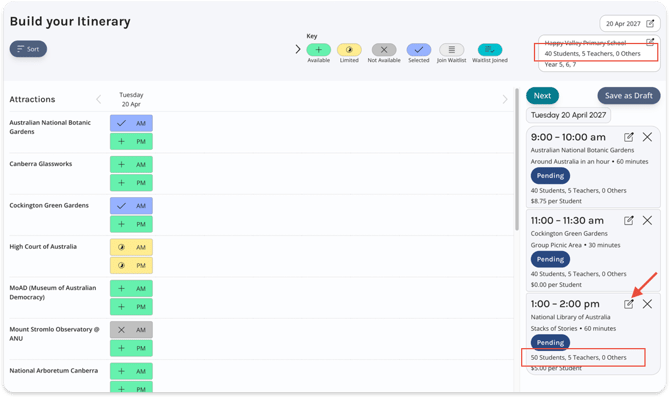Delete the National Library 1:00 pm booking
Viewport: 670px width, 398px height.
point(647,304)
